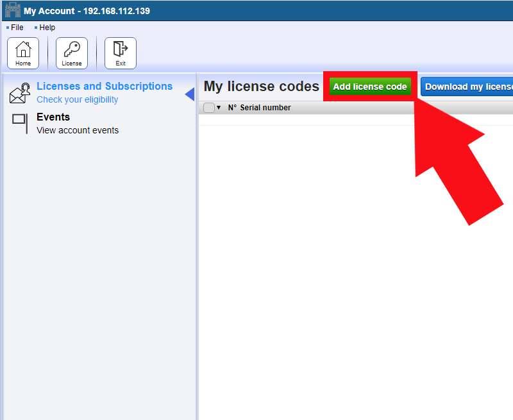The height and width of the screenshot is (420, 513).
Task: Click the My Account app icon
Action: click(13, 10)
